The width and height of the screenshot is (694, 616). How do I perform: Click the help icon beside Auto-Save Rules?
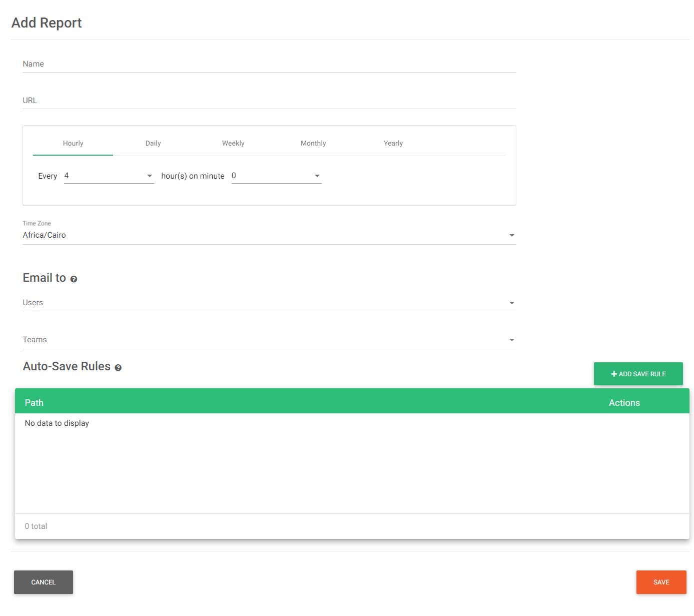pos(118,367)
